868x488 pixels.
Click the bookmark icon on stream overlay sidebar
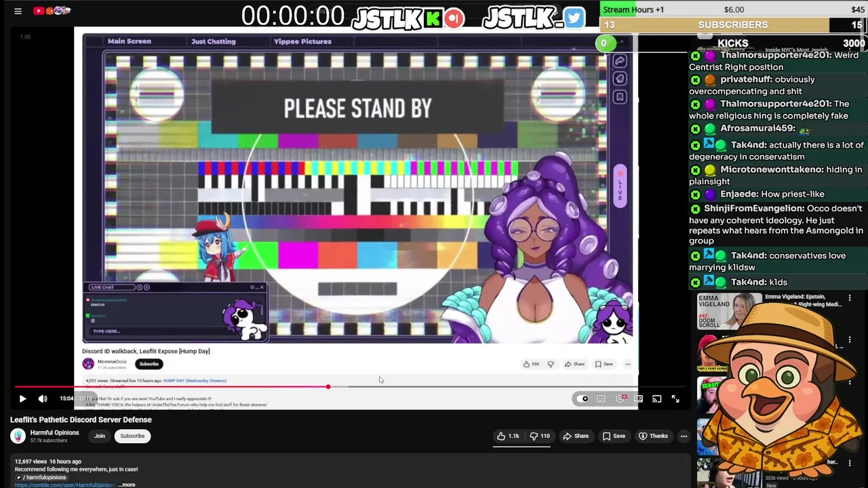(x=620, y=97)
